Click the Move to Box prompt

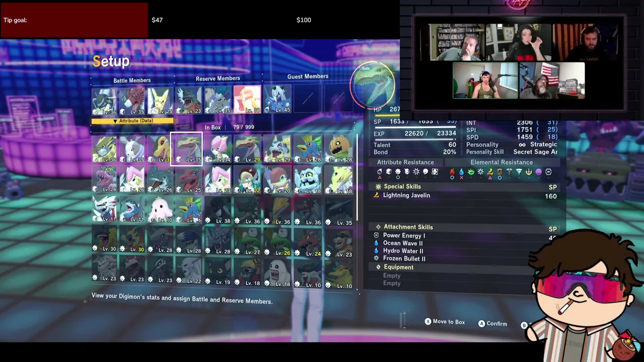click(x=445, y=322)
